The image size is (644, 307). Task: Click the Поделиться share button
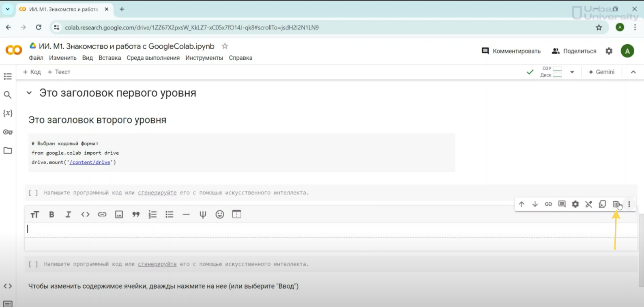click(574, 51)
